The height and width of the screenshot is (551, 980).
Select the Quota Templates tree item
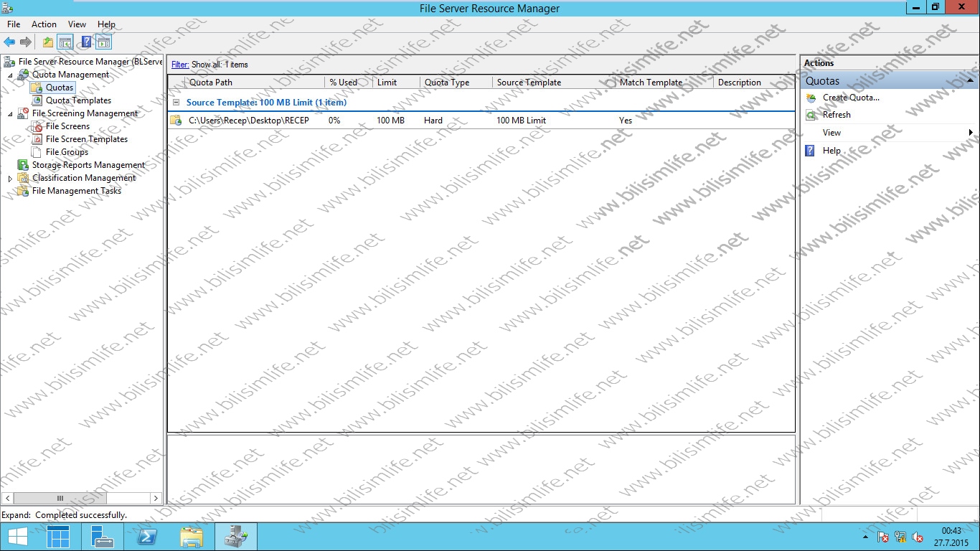pos(78,100)
